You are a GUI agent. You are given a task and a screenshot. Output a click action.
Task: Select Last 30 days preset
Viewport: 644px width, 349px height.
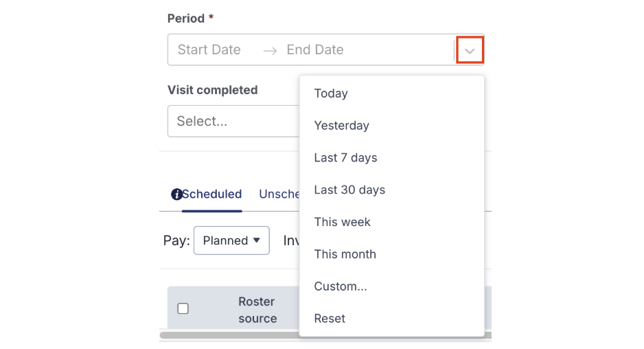pyautogui.click(x=349, y=190)
